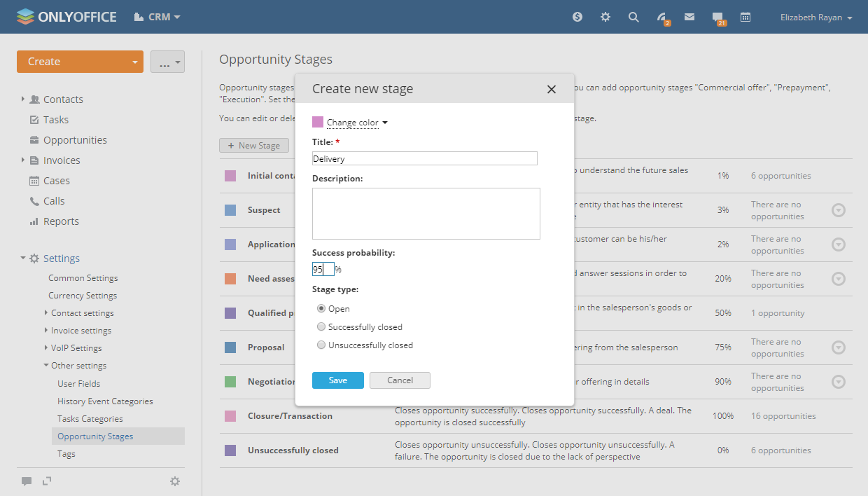The width and height of the screenshot is (868, 496).
Task: Open the search icon in top bar
Action: [633, 17]
